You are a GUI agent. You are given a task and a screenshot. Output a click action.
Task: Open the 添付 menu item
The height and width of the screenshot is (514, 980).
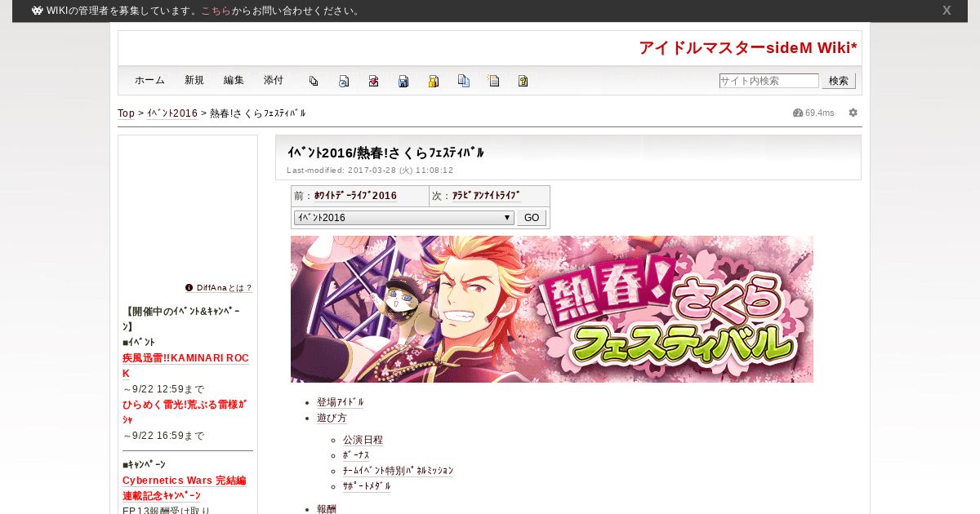(x=274, y=80)
